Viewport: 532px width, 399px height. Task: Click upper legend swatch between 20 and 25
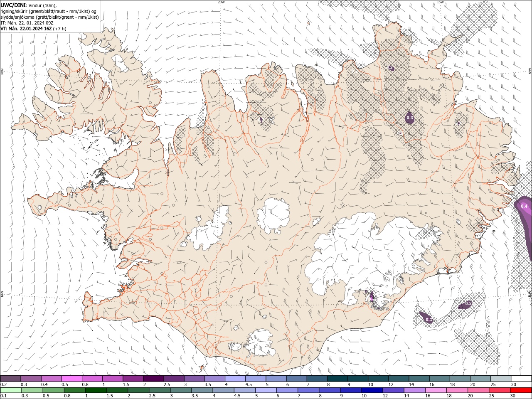point(480,379)
